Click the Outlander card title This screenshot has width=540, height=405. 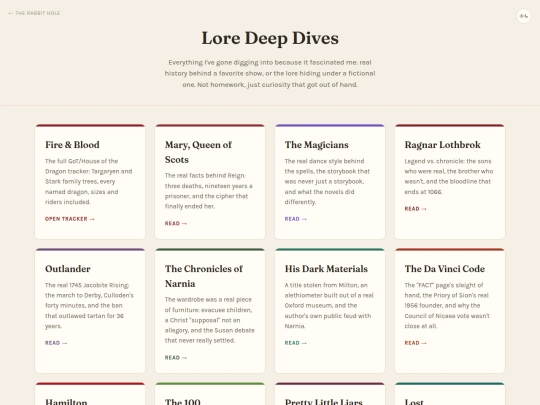(68, 269)
